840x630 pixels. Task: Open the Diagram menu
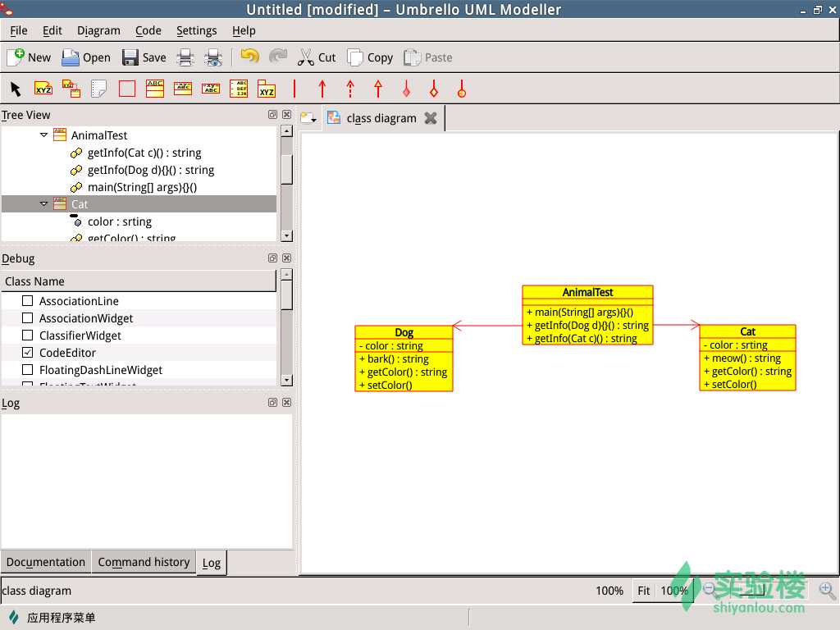coord(98,30)
